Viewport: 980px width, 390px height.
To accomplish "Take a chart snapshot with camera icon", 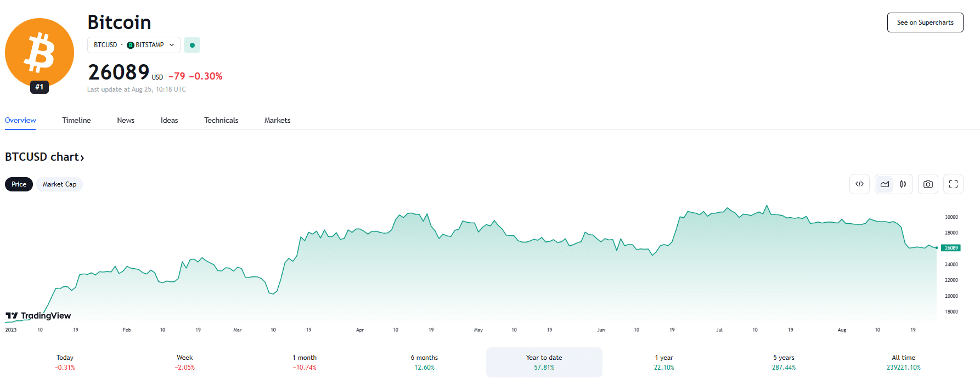I will (x=928, y=184).
